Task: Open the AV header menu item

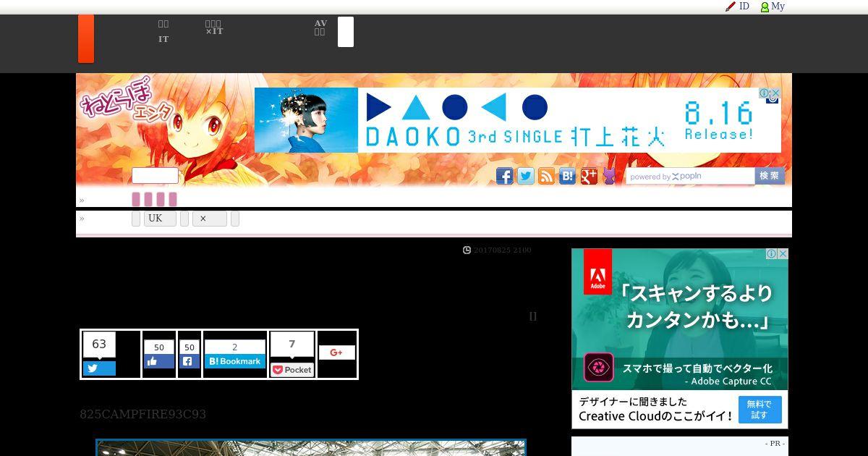Action: [x=320, y=28]
